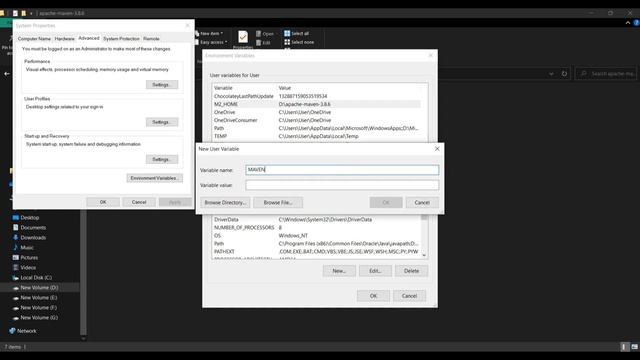Click the Explorer refresh icon
The height and width of the screenshot is (360, 640).
564,74
